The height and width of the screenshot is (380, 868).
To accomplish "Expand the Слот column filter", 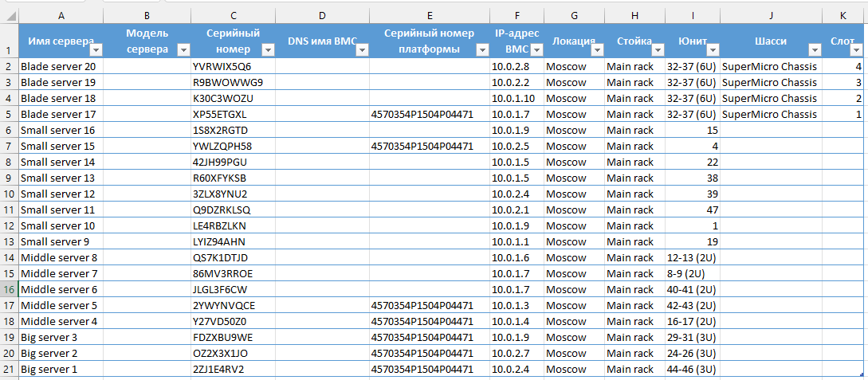I will [x=858, y=49].
